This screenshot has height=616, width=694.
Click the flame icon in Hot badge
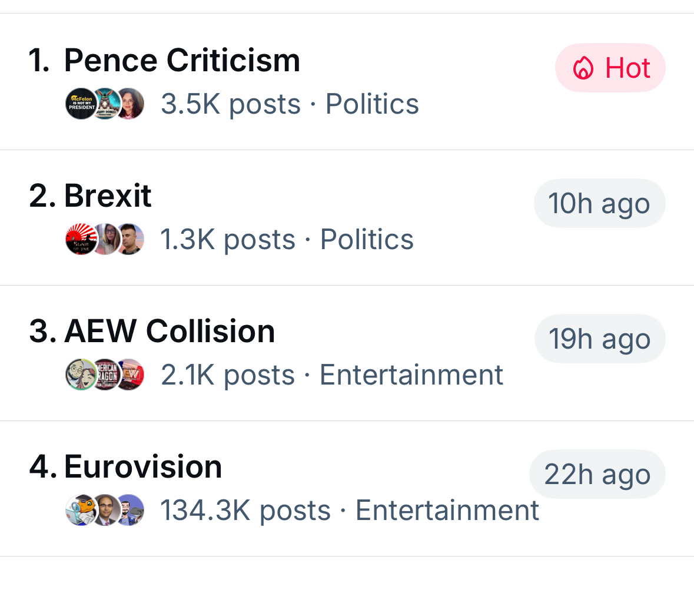pyautogui.click(x=583, y=68)
